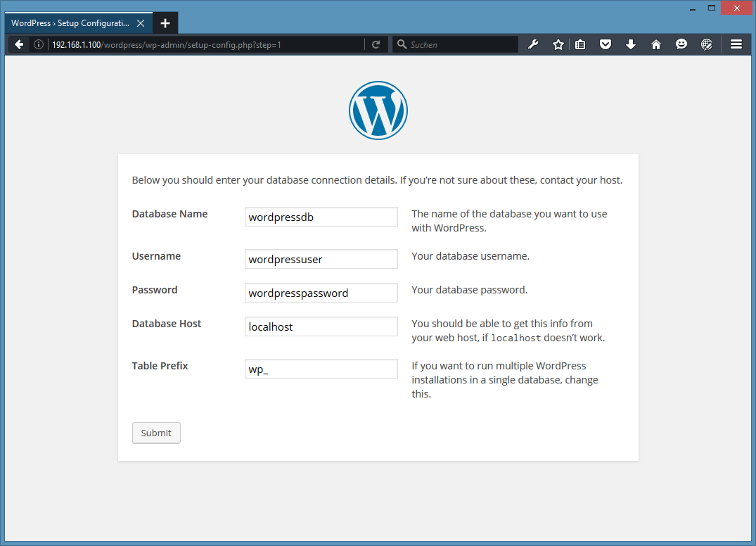Viewport: 756px width, 546px height.
Task: Focus the Database Host field
Action: pyautogui.click(x=321, y=326)
